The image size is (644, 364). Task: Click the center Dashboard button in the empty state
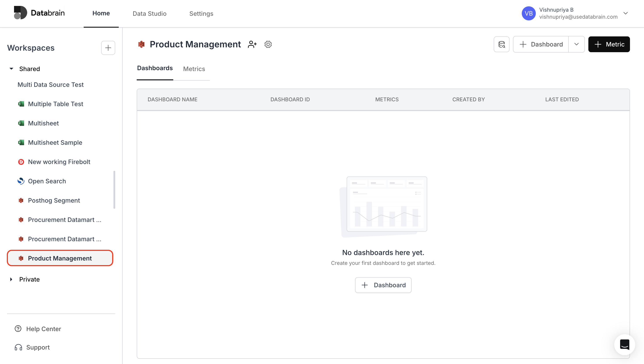[383, 285]
